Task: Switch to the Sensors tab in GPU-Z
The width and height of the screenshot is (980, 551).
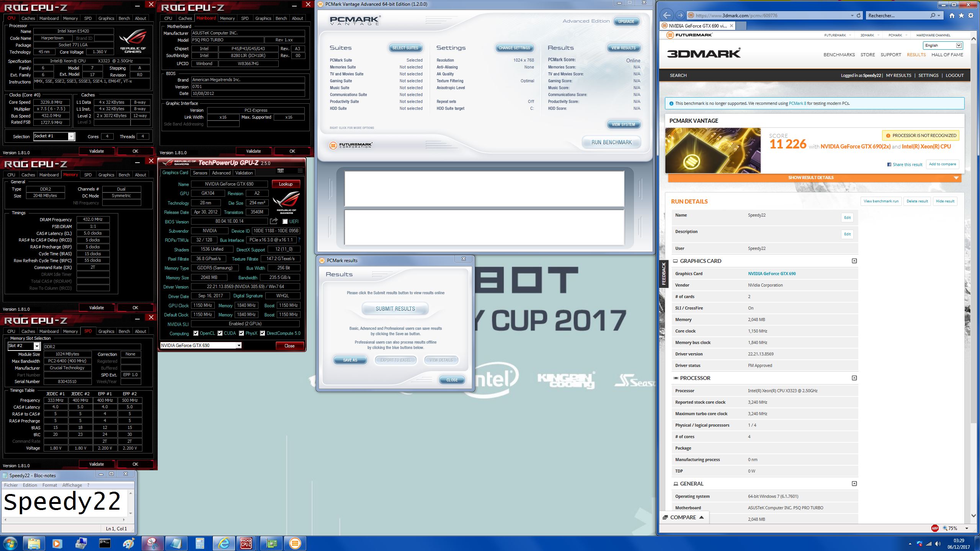Action: pyautogui.click(x=200, y=173)
